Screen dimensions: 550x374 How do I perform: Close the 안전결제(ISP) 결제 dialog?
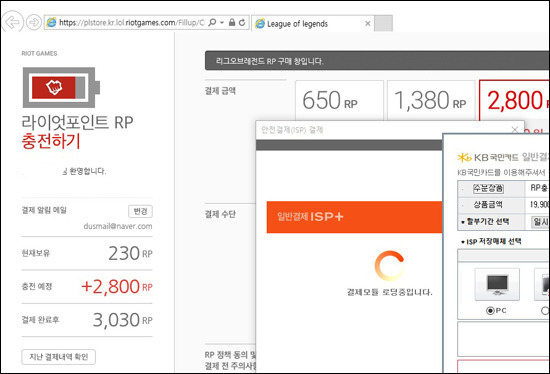[x=515, y=130]
